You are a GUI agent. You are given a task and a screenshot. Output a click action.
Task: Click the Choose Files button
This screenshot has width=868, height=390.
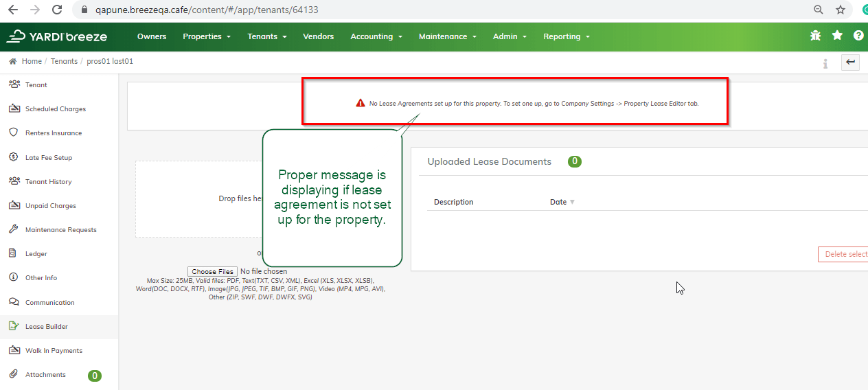click(x=213, y=272)
